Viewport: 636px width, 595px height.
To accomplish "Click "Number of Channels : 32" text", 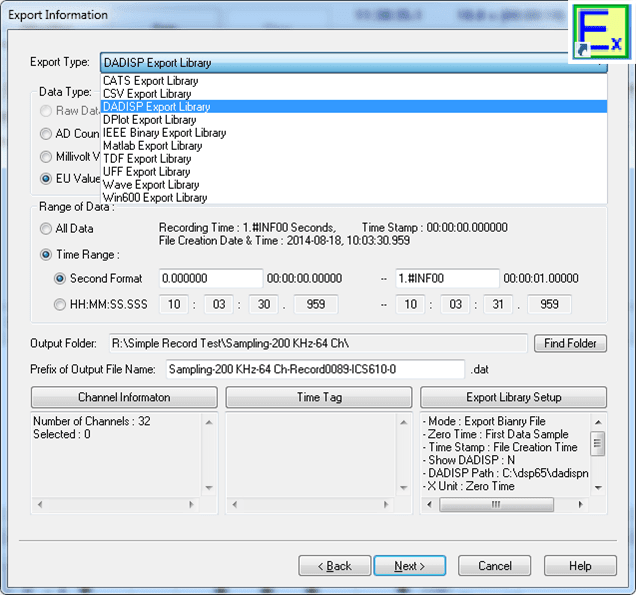I will [92, 421].
